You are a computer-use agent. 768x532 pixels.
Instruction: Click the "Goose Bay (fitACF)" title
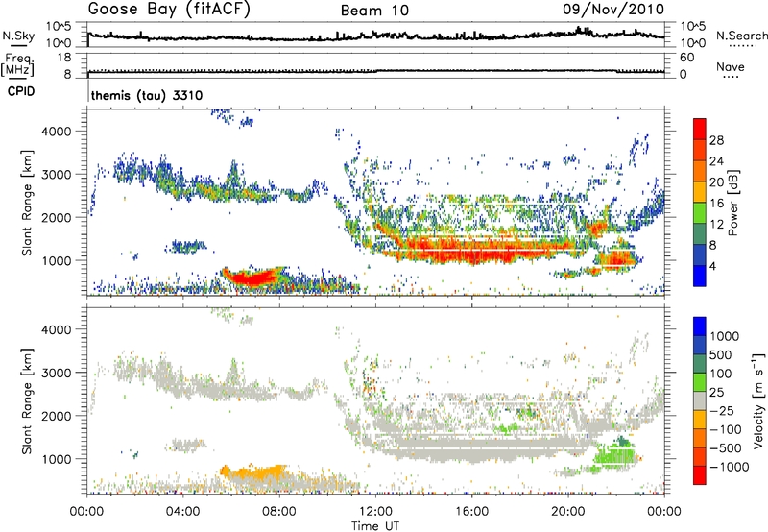coord(169,9)
